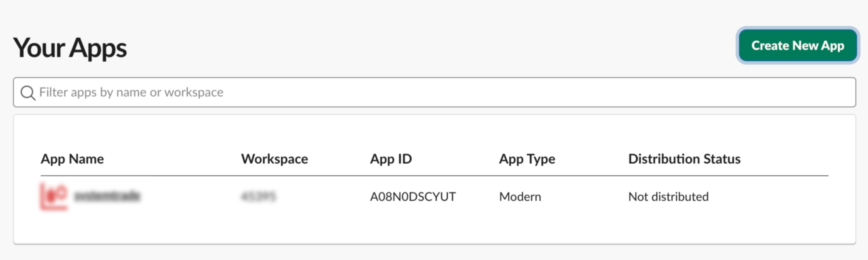868x260 pixels.
Task: Click the Your Apps page heading
Action: [x=70, y=47]
